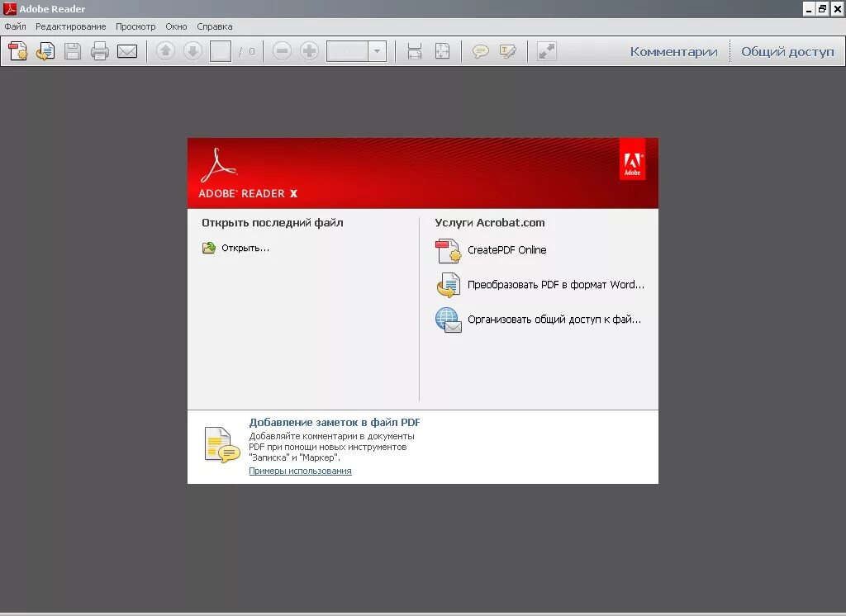Close the Adobe Reader window
The height and width of the screenshot is (616, 846).
(837, 8)
